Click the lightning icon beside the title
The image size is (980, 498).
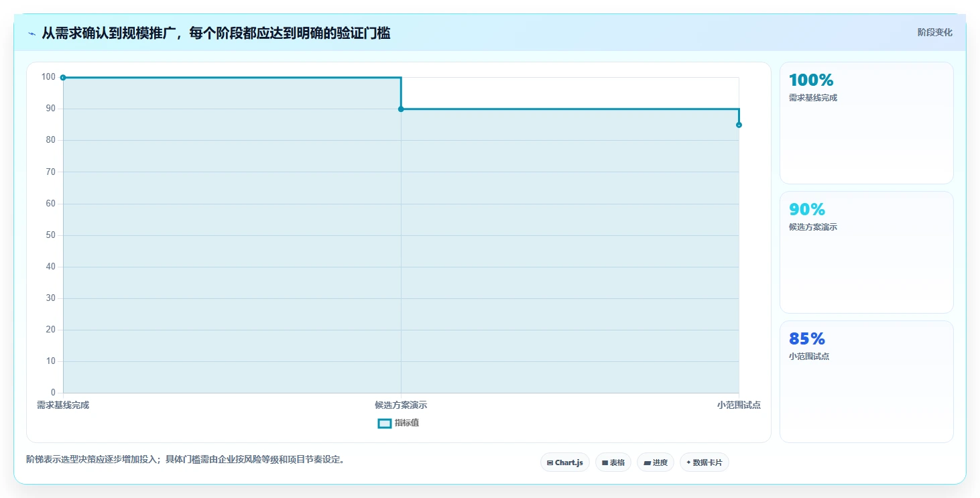pos(32,34)
